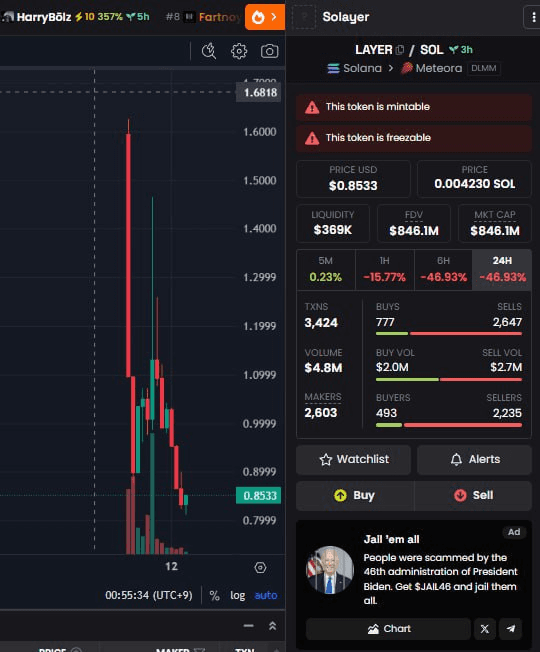The height and width of the screenshot is (652, 540).
Task: Click the PRICE USD $0.8533 box
Action: 353,179
